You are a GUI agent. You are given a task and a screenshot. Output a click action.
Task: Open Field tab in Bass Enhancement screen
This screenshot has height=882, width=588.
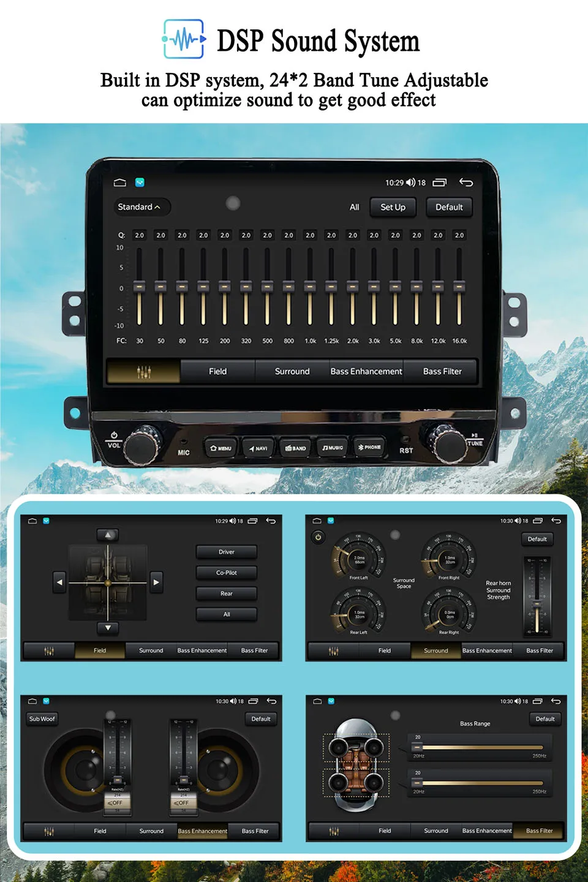pos(100,831)
